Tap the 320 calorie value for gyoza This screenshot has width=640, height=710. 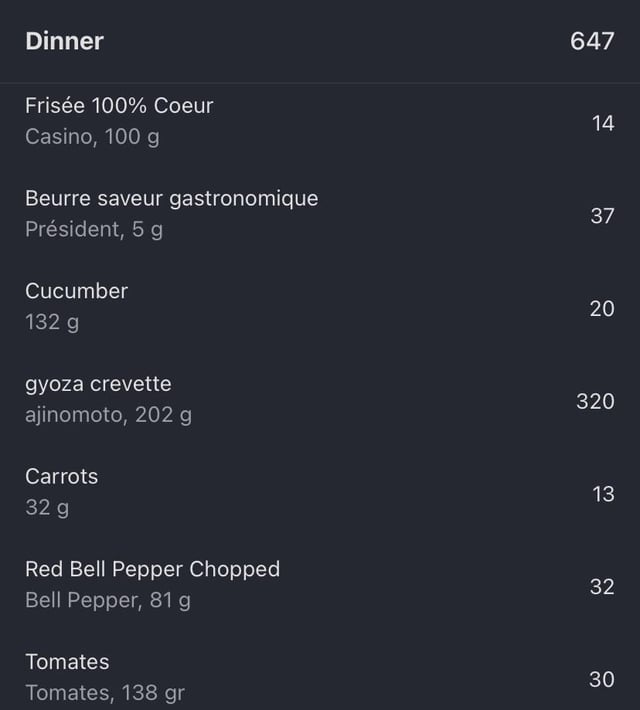click(x=595, y=402)
